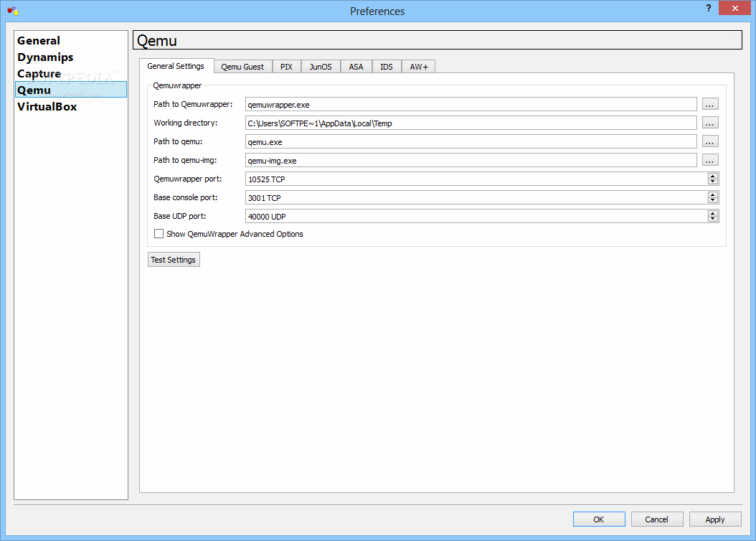Image resolution: width=756 pixels, height=541 pixels.
Task: Open the AW+ tab
Action: tap(418, 67)
